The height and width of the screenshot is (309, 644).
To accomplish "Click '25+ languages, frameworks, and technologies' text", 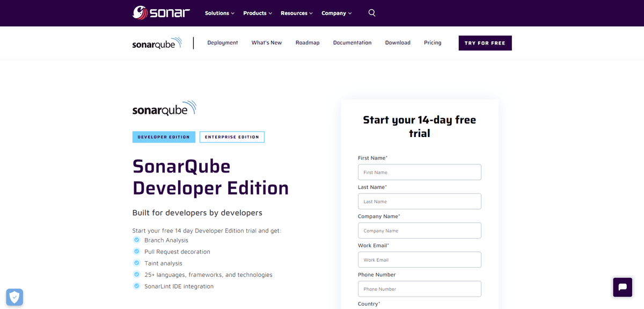I will [208, 275].
